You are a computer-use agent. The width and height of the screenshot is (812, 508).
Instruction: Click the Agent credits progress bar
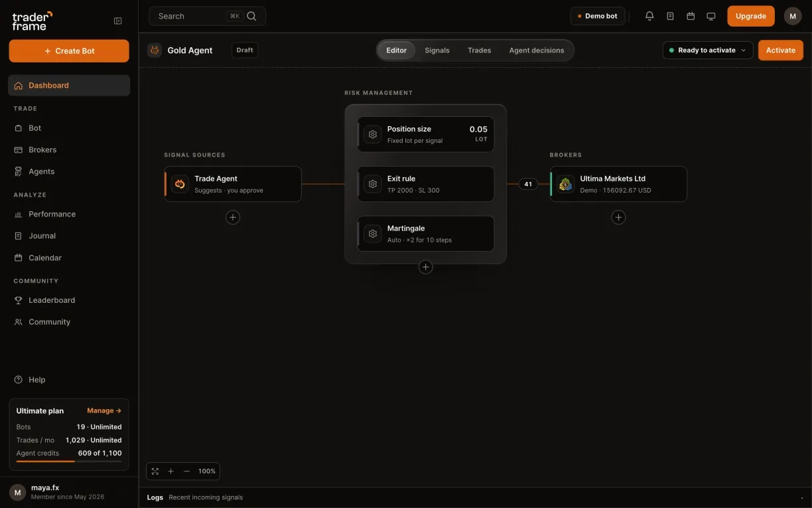click(x=69, y=461)
